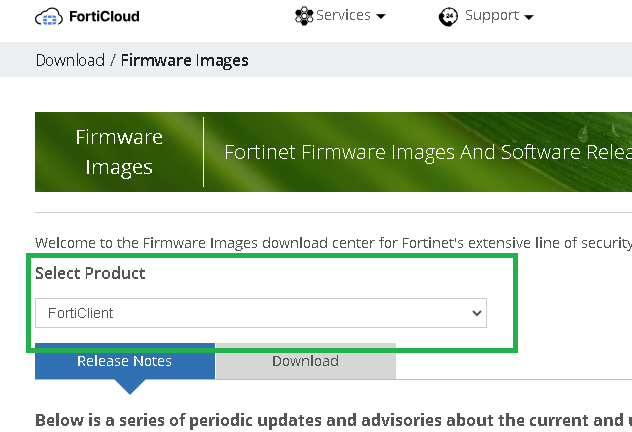Expand the Support caret arrow
This screenshot has height=432, width=632.
[x=528, y=17]
